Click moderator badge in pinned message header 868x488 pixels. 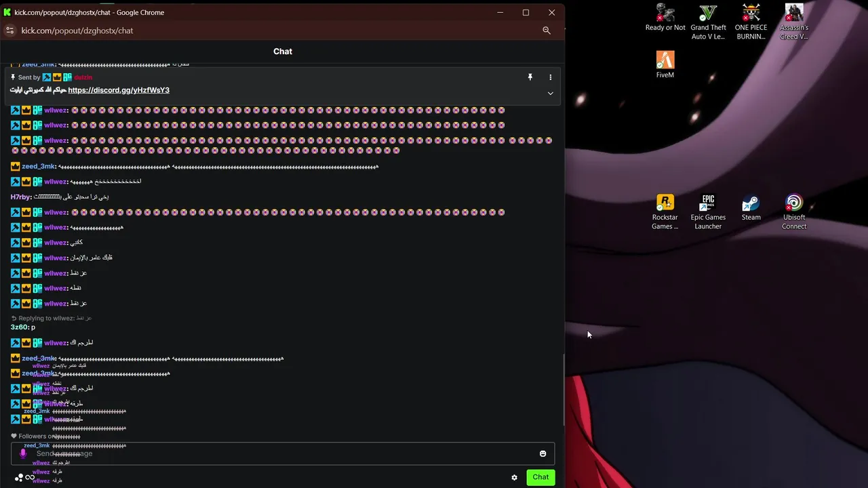(x=47, y=77)
